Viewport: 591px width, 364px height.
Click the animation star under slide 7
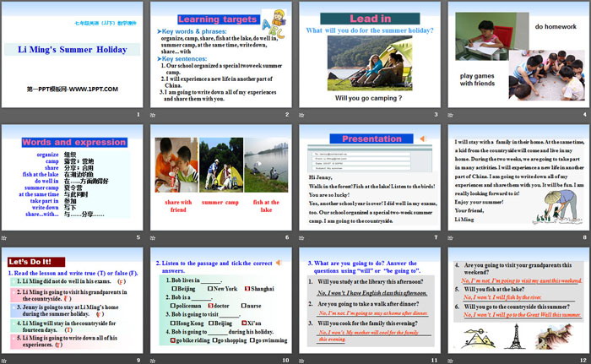coord(301,237)
